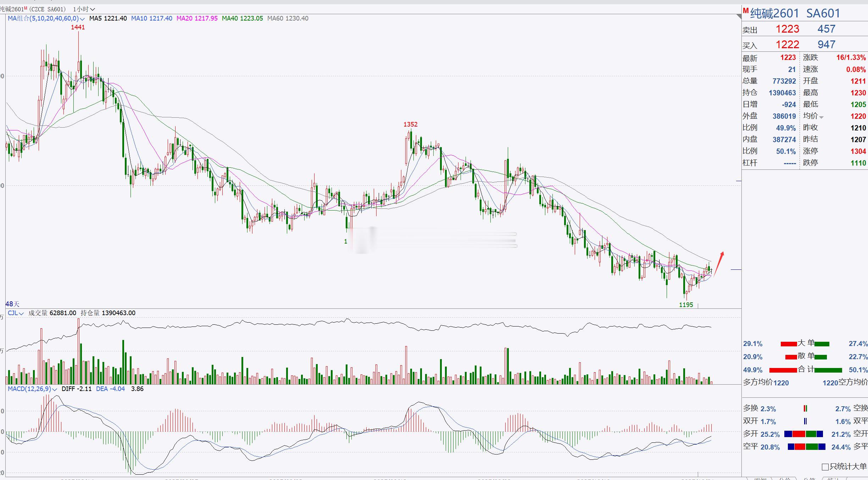Click the 买入 price 1222
Viewport: 868px width, 480px height.
tap(787, 45)
